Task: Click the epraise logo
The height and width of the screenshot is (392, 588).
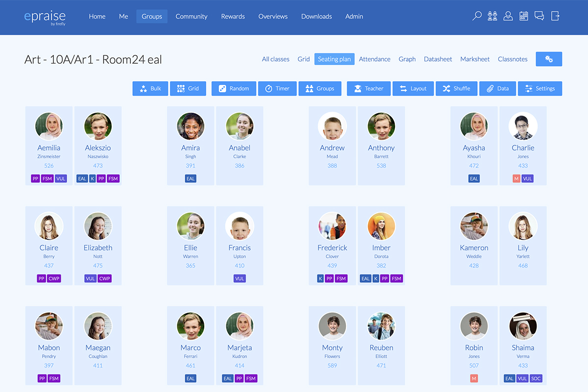Action: [x=45, y=17]
